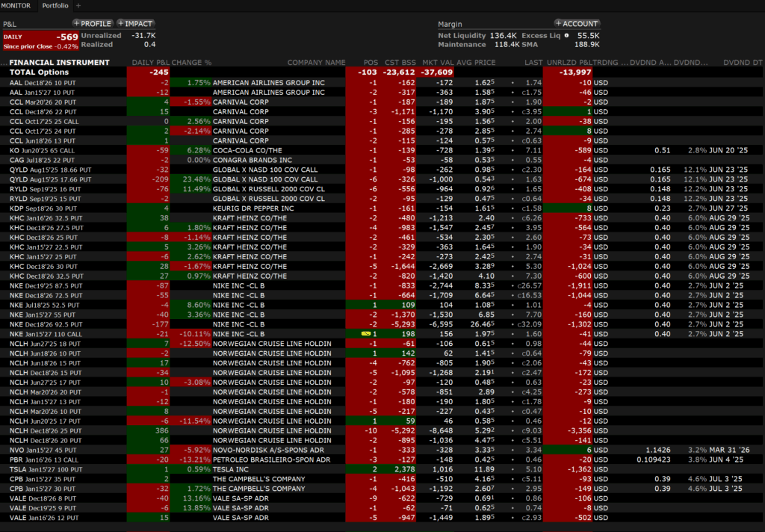Open the ACCOUNT details button
The width and height of the screenshot is (765, 532).
coord(577,23)
